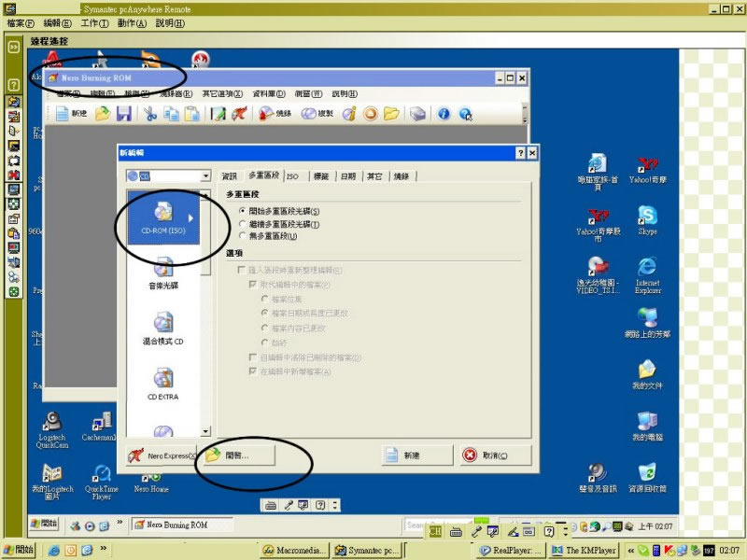Expand local taskbar quick launch chevron
Image resolution: width=747 pixels, height=560 pixels.
(103, 548)
